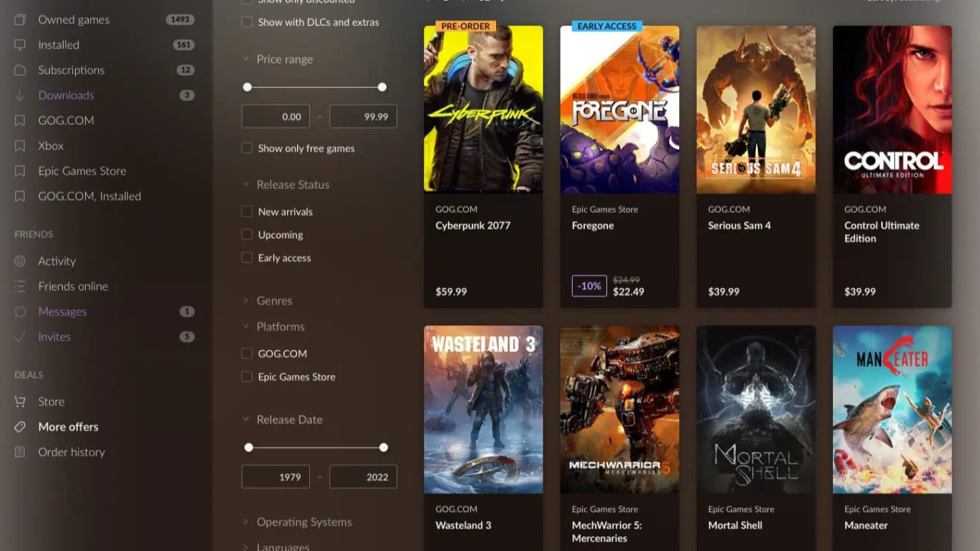Go to Subscriptions section

point(71,70)
